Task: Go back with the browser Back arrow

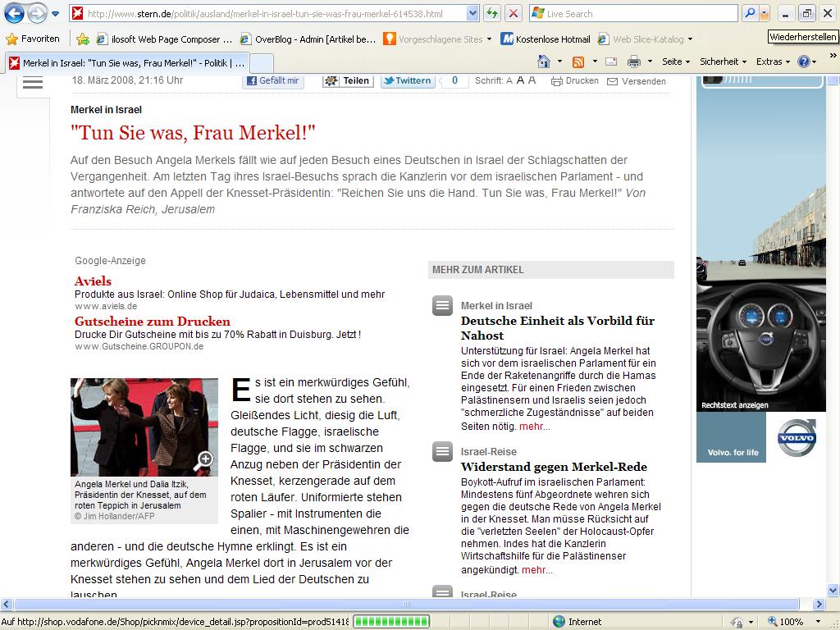Action: pos(15,13)
